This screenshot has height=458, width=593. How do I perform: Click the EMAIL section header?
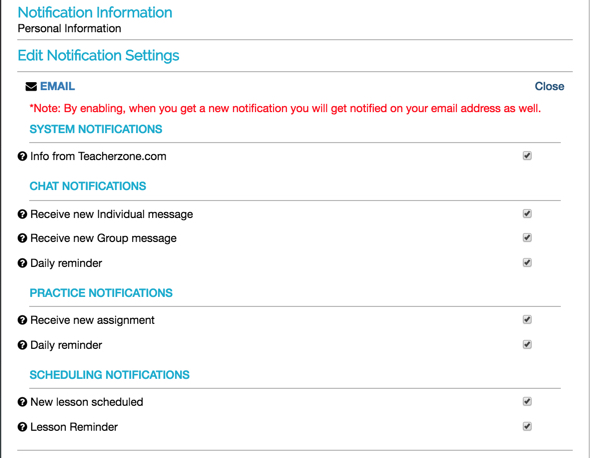point(57,86)
